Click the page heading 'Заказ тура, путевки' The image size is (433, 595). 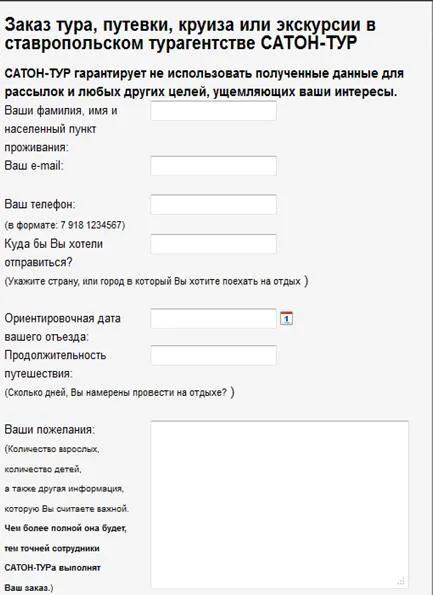[x=89, y=25]
